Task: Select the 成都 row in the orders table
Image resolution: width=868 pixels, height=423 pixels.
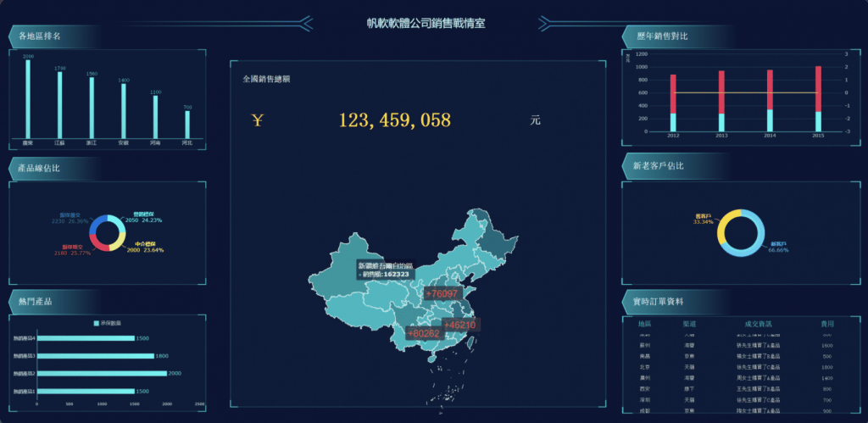Action: (741, 411)
